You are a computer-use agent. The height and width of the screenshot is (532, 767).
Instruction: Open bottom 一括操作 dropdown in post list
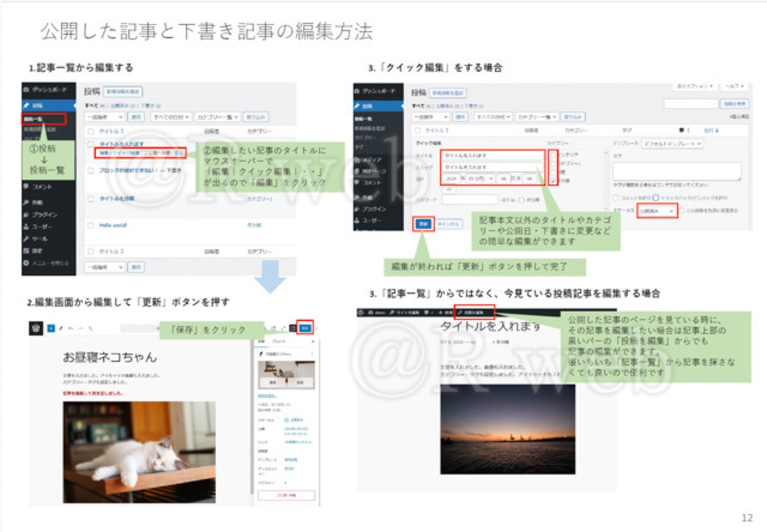pos(105,267)
